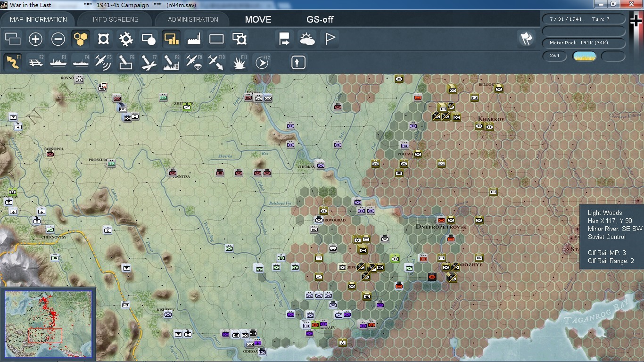The width and height of the screenshot is (644, 362).
Task: Click the empty rectangle toolbar icon
Action: click(x=216, y=39)
